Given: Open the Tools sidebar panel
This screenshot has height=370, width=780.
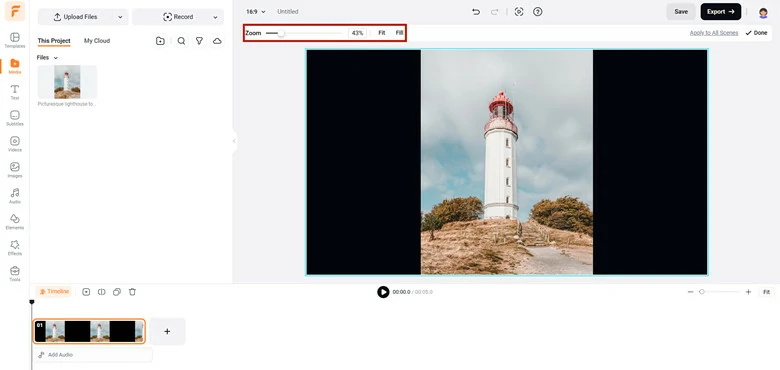Looking at the screenshot, I should click(x=15, y=273).
